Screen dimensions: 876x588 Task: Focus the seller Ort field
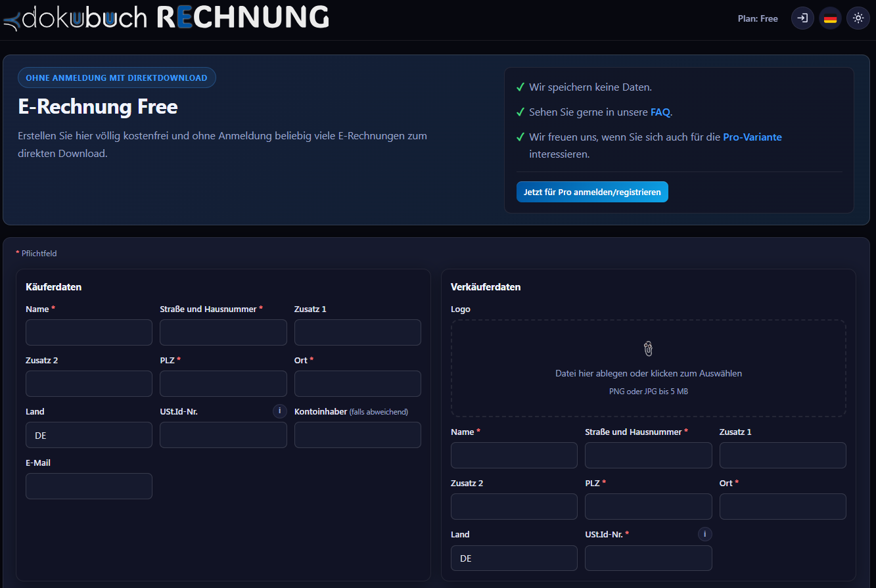click(x=783, y=507)
